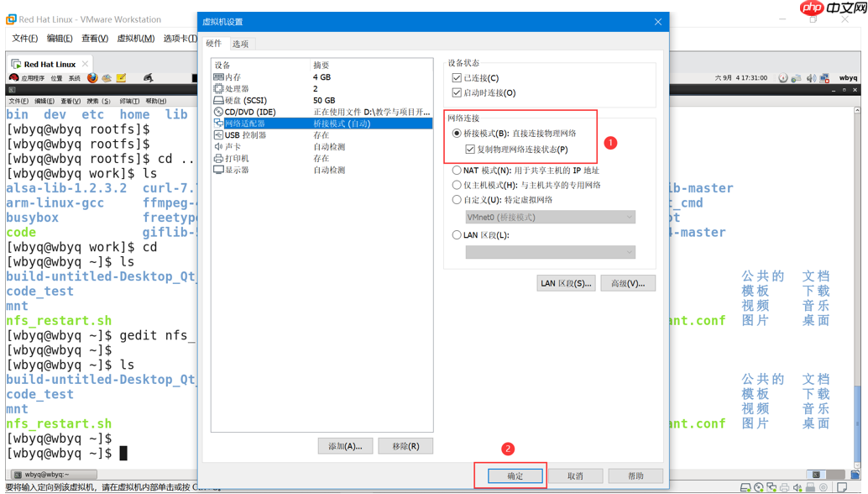Image resolution: width=868 pixels, height=494 pixels.
Task: Click the file manager icon in guest panel
Action: coord(105,79)
